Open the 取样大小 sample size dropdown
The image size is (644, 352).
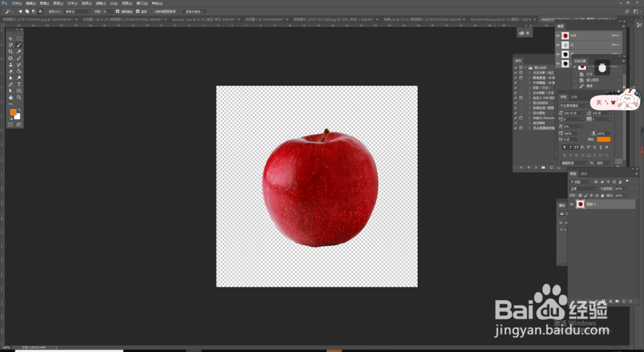pyautogui.click(x=78, y=12)
